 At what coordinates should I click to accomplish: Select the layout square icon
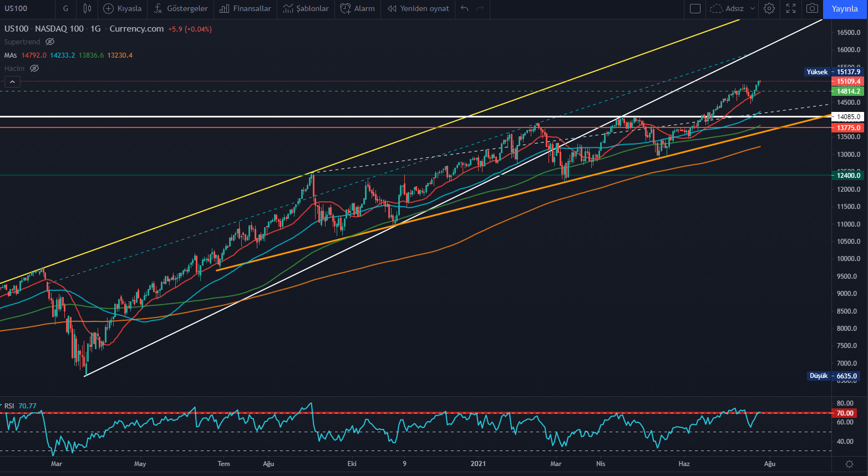[x=695, y=9]
